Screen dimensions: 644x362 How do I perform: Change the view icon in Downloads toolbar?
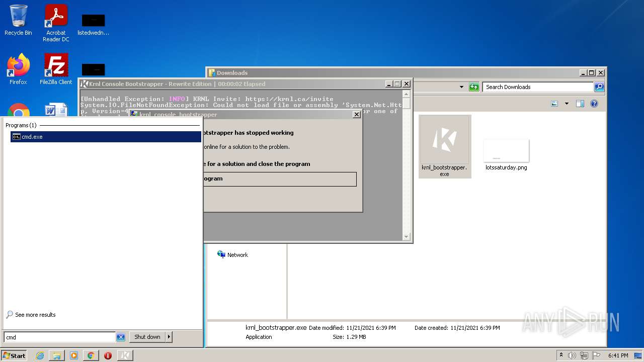point(554,104)
